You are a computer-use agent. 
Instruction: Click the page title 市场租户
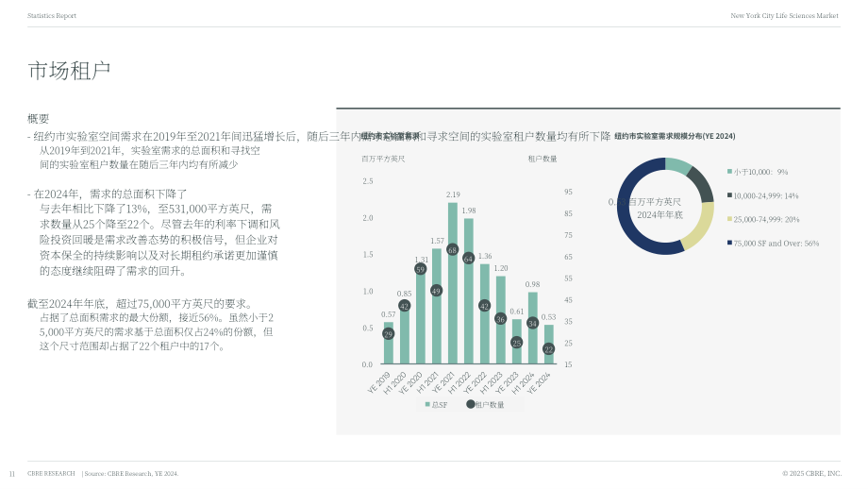coord(69,71)
